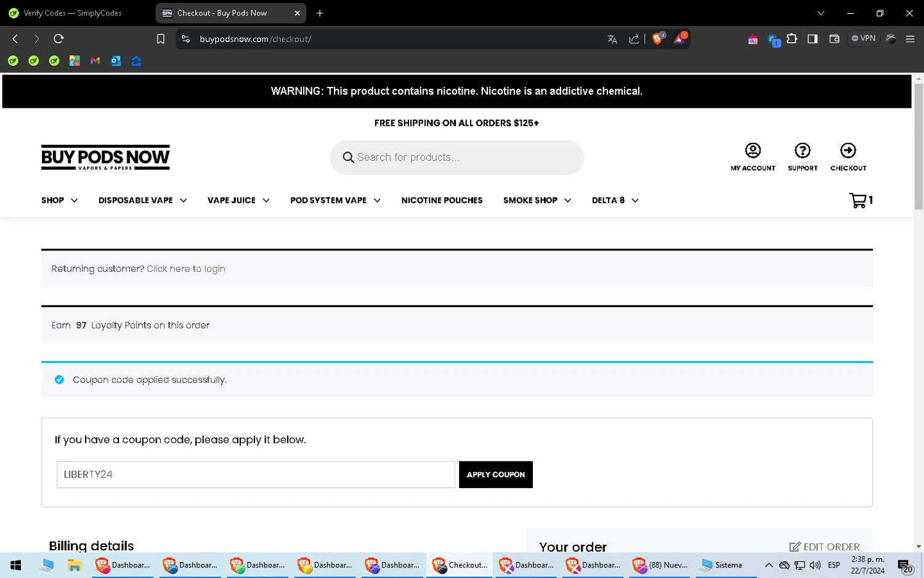
Task: Open the blue house bookmark icon
Action: click(x=137, y=60)
